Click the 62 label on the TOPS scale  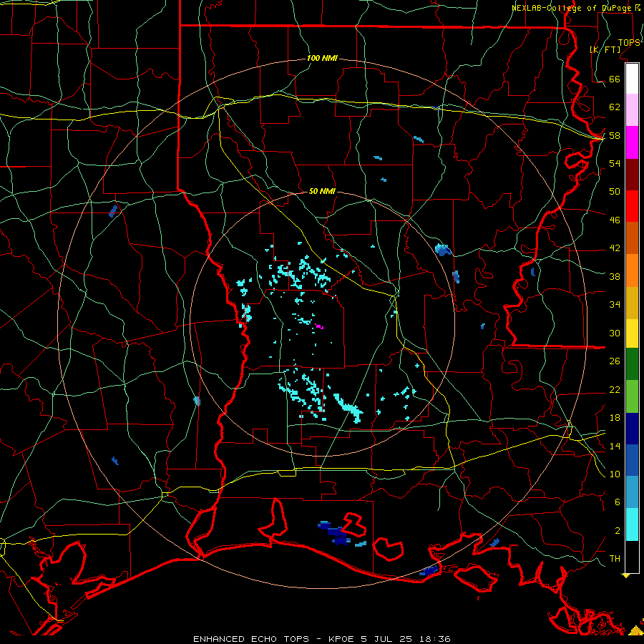tap(615, 107)
